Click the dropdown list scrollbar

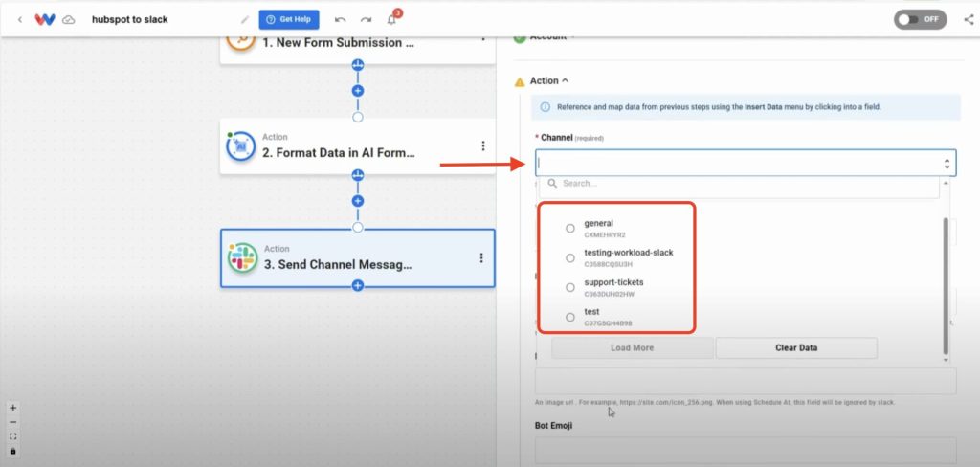pos(946,286)
